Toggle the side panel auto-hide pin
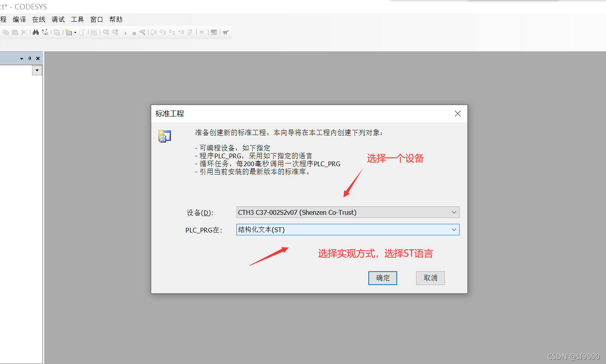The height and width of the screenshot is (364, 606). click(x=30, y=58)
